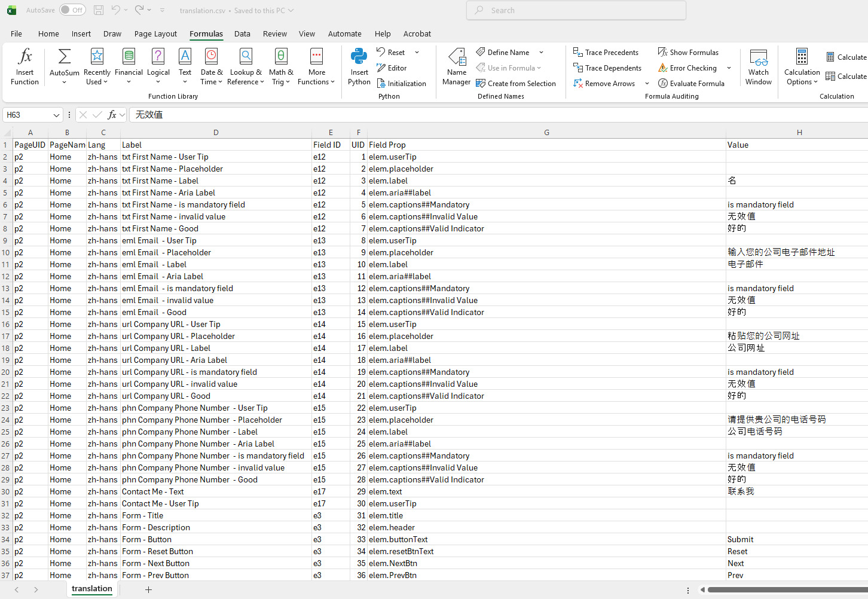Open the Name Box dropdown
Screen dimensions: 868x599
tap(56, 115)
